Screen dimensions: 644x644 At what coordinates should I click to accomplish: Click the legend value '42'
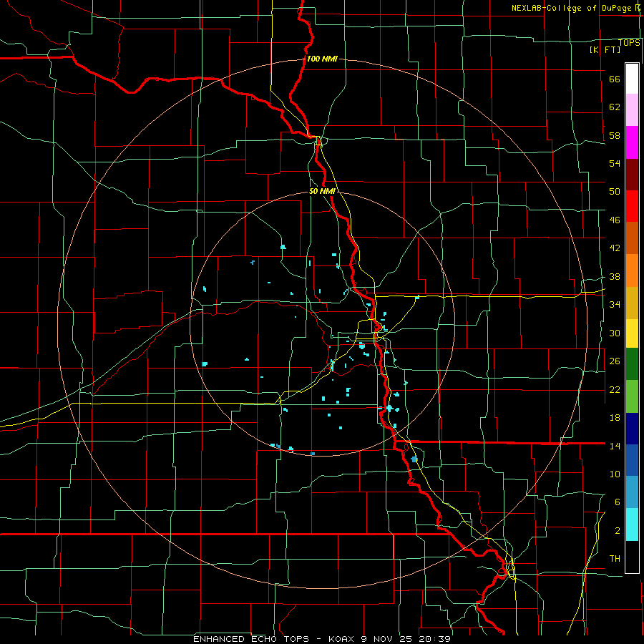(x=615, y=248)
